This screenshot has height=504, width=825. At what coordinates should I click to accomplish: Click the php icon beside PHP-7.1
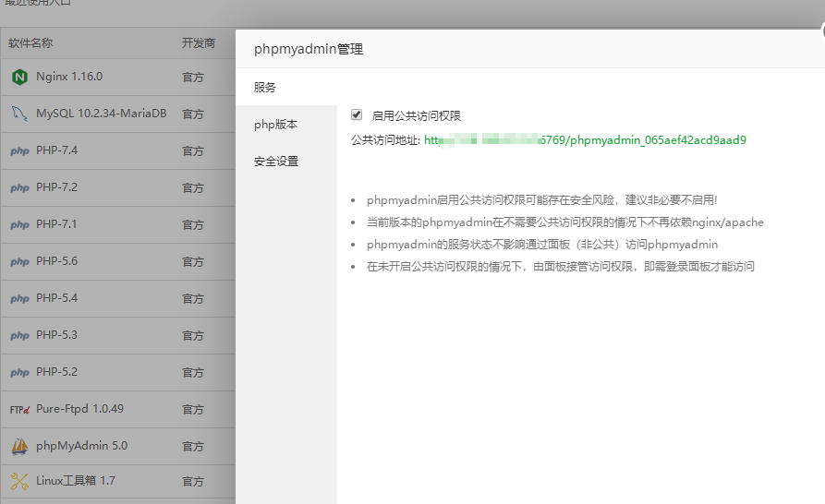19,225
